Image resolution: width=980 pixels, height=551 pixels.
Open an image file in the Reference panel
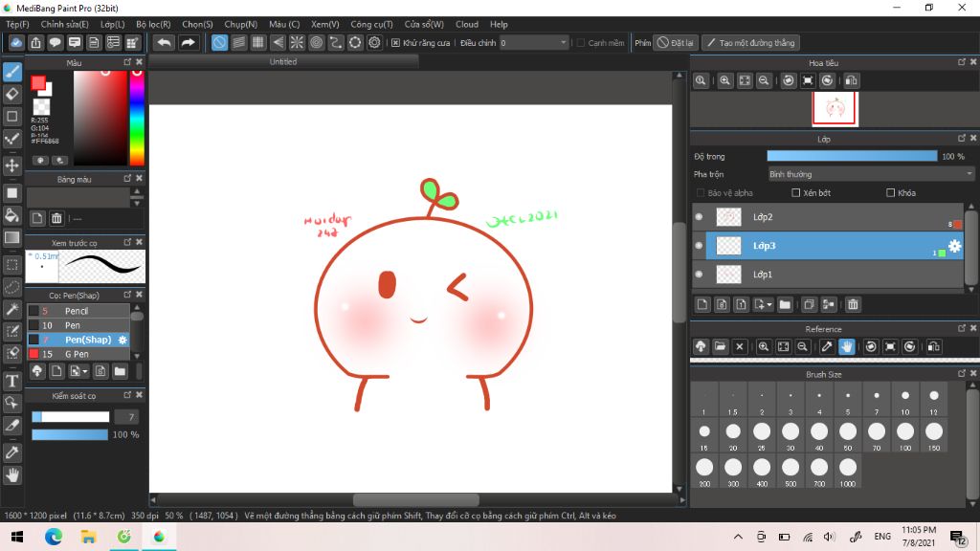(720, 346)
